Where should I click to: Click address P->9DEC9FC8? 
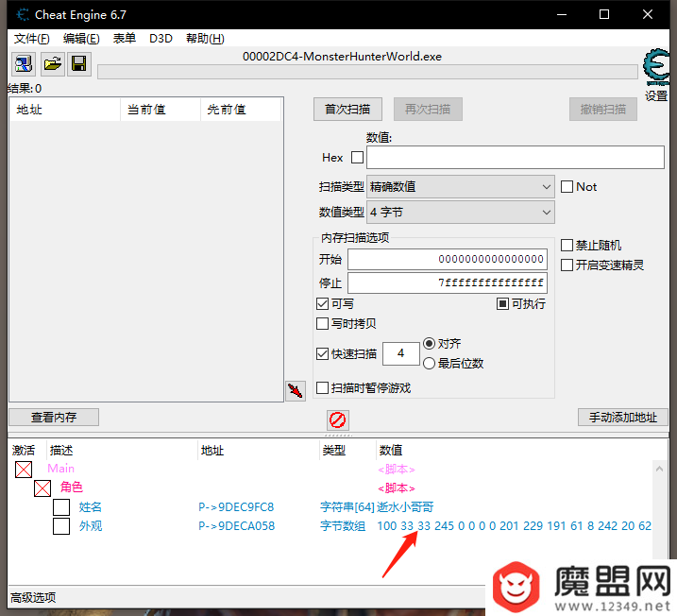click(236, 507)
